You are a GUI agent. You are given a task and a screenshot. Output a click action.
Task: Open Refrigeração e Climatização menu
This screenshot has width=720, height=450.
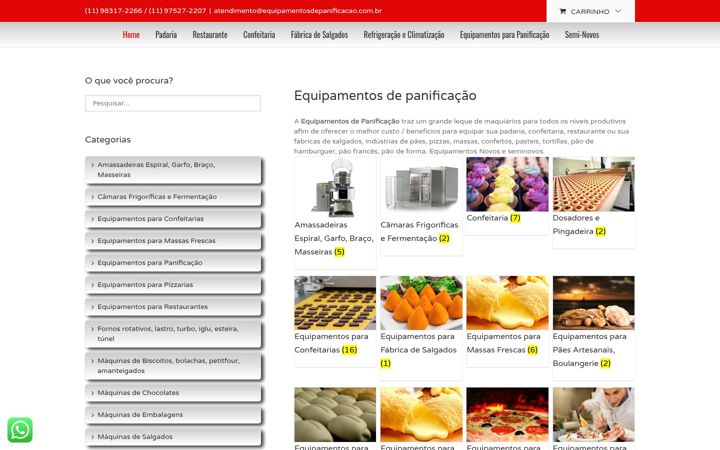(x=404, y=34)
